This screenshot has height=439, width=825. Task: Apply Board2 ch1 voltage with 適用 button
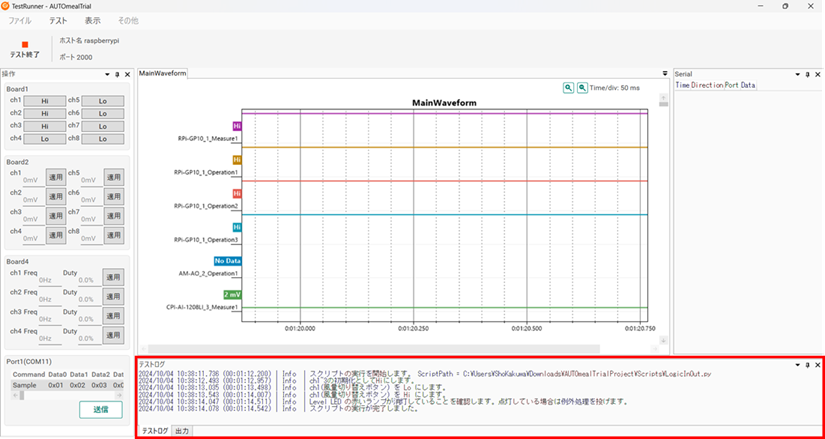click(56, 176)
